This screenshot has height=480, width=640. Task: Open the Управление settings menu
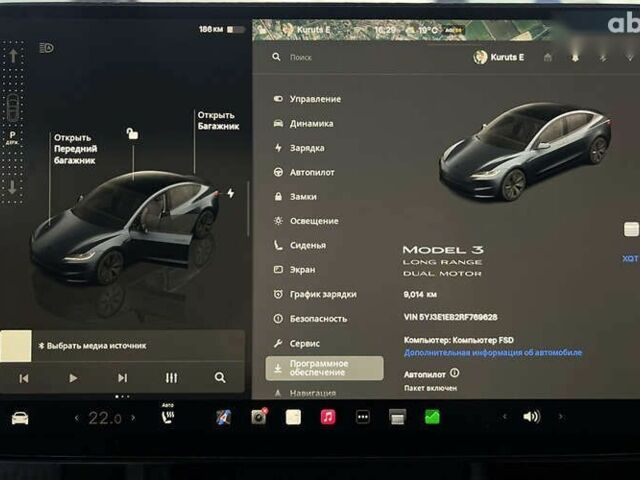pos(307,99)
